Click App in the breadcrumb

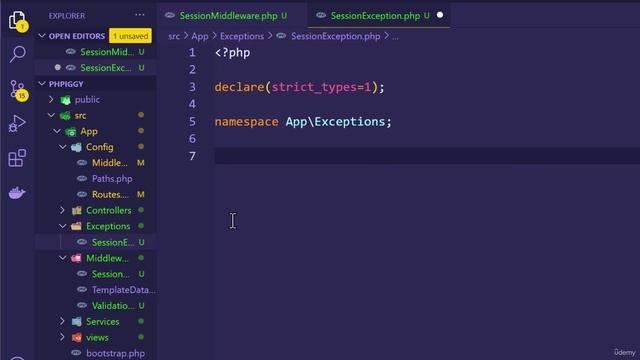200,36
